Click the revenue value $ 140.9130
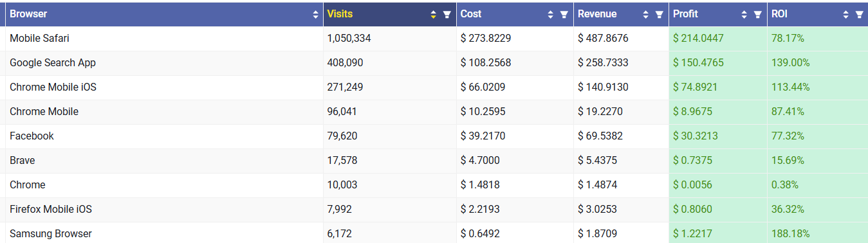 coord(603,87)
